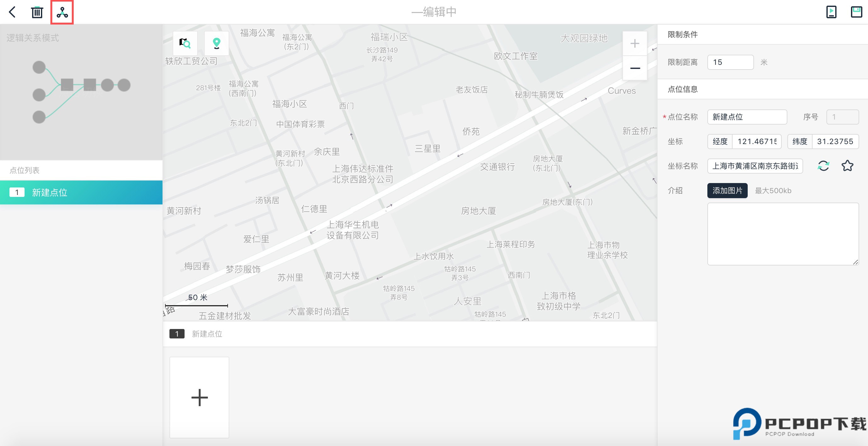
Task: Open the map search tool
Action: click(x=185, y=43)
